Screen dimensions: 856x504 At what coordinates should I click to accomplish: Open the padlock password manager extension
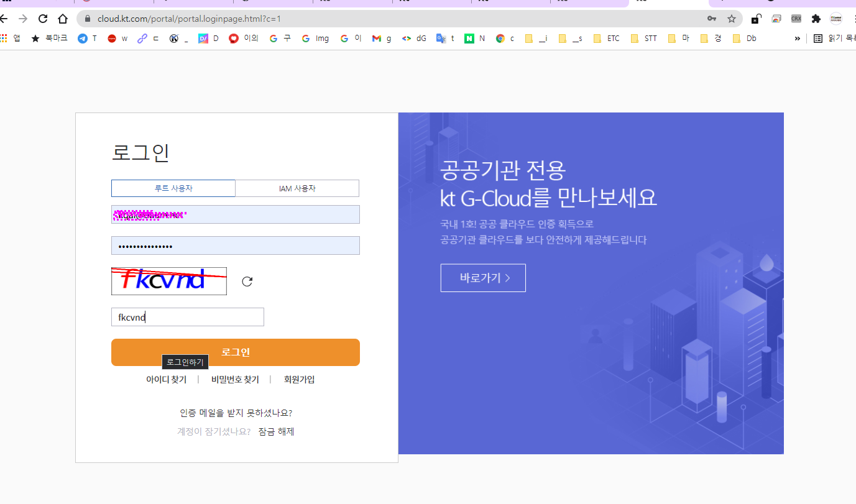[x=757, y=19]
